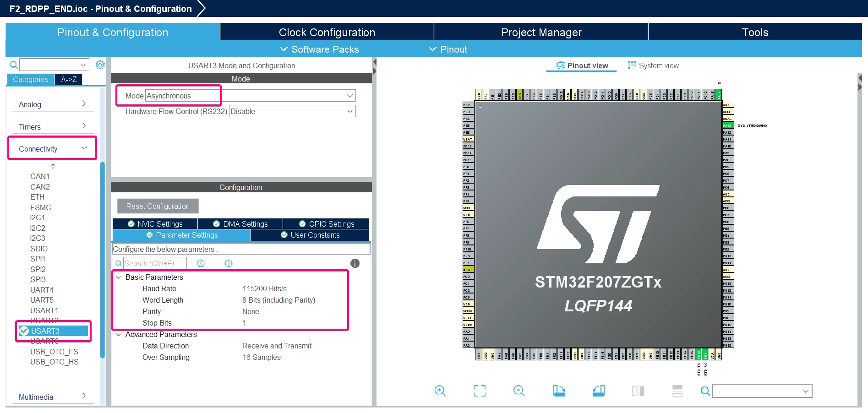The width and height of the screenshot is (868, 413).
Task: Select the green PA13 pin on chip
Action: [728, 125]
